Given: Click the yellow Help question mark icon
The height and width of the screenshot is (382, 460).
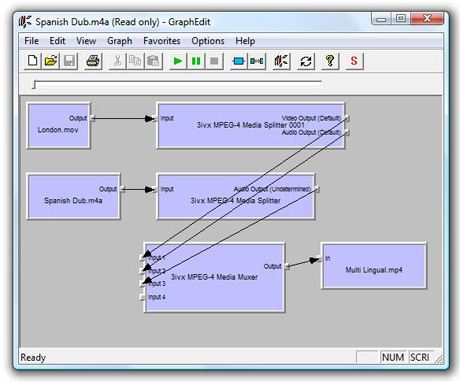Looking at the screenshot, I should coord(330,61).
